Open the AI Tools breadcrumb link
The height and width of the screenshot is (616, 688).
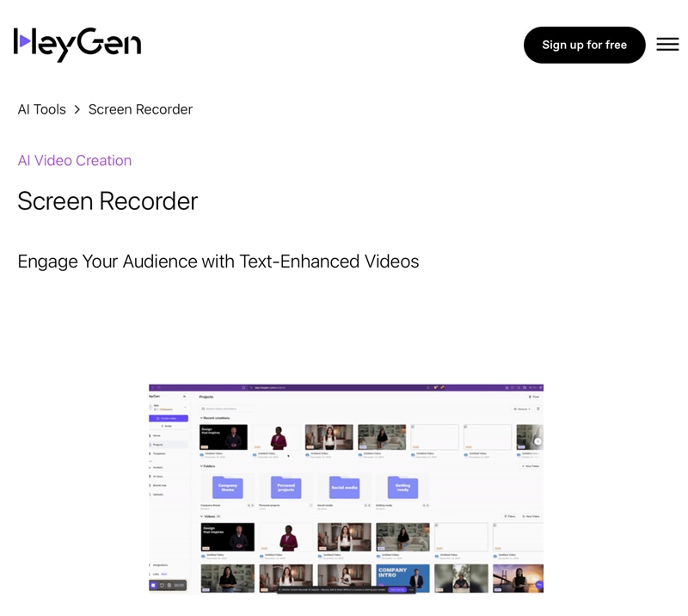click(x=41, y=109)
